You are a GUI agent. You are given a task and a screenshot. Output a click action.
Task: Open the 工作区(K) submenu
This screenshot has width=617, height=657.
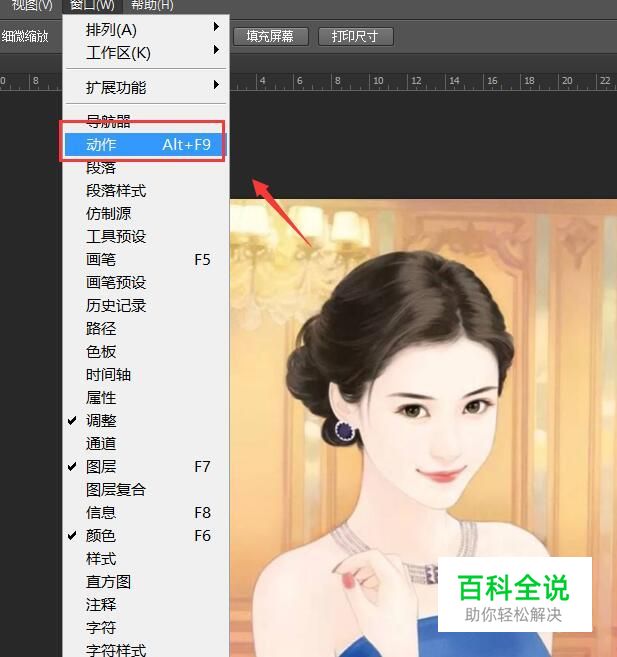click(146, 52)
